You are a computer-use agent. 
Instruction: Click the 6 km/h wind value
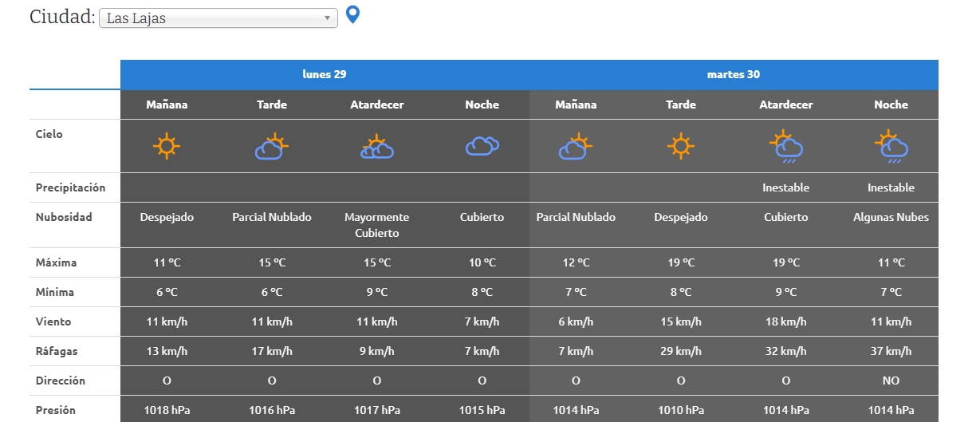pyautogui.click(x=575, y=321)
